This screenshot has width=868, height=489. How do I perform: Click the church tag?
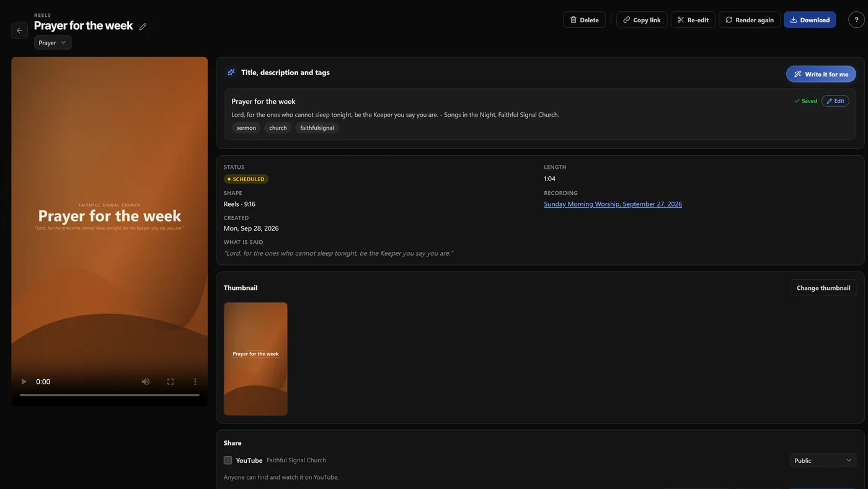pyautogui.click(x=278, y=128)
